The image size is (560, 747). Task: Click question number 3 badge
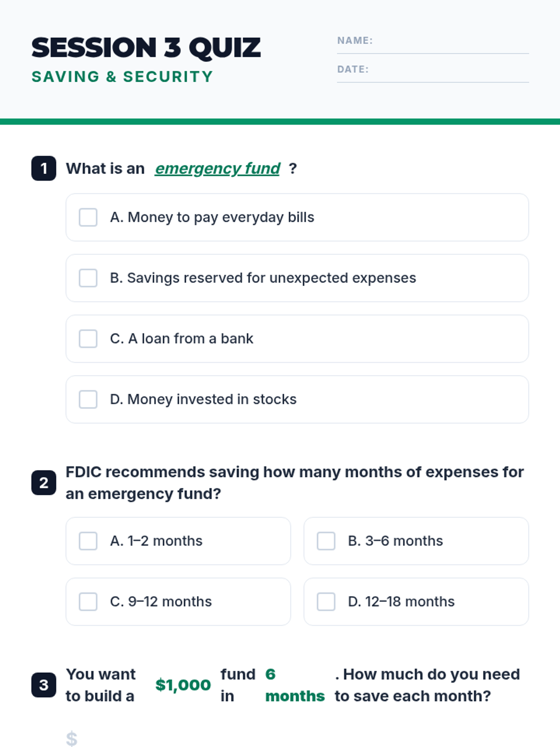(x=44, y=685)
